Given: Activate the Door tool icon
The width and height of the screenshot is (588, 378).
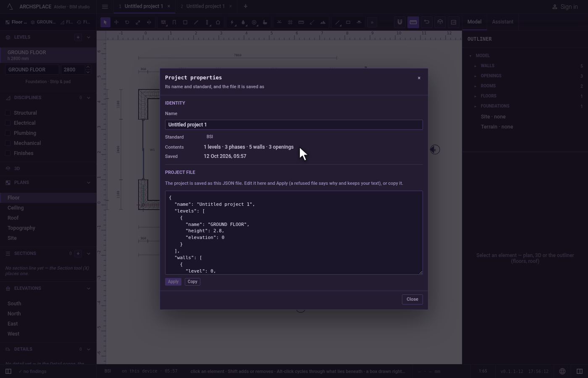Looking at the screenshot, I should point(174,22).
